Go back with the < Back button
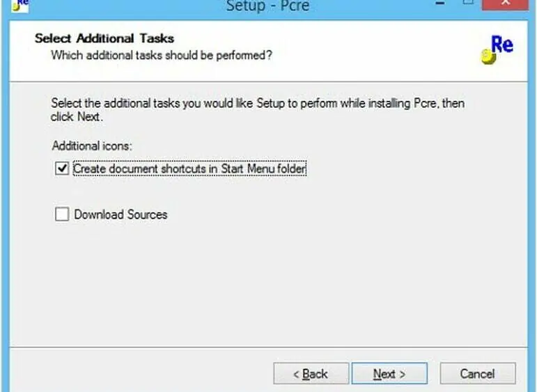537x392 pixels. 311,373
